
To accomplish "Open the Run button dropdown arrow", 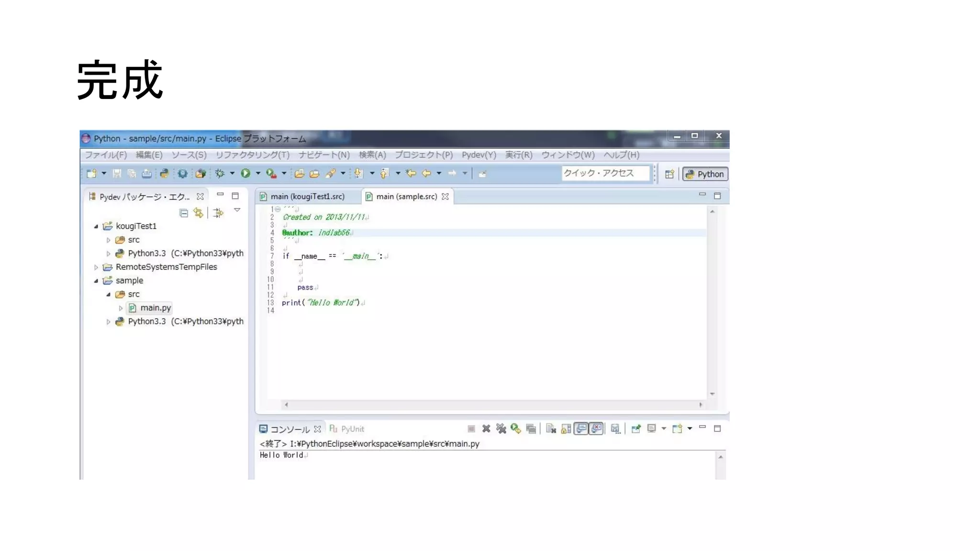I will point(258,174).
